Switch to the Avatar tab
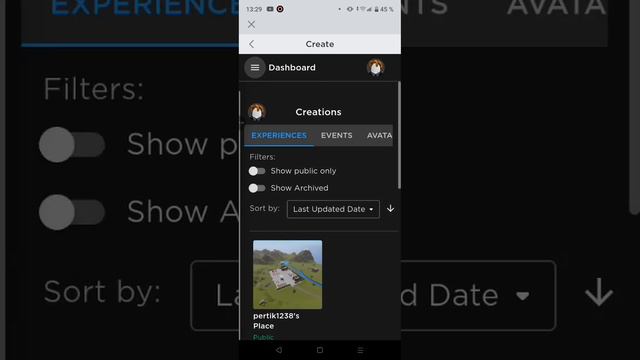Screen dimensions: 640x360 379,136
